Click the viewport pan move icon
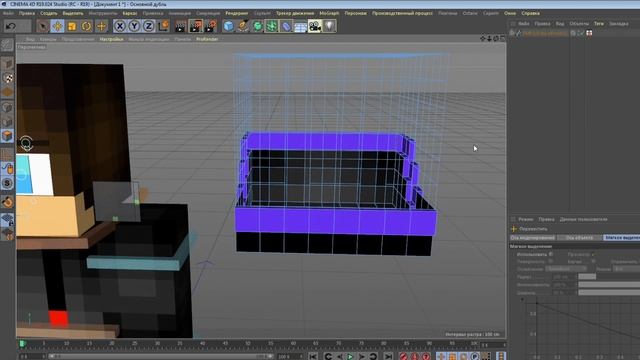Screen dimensions: 640x360 click(483, 38)
